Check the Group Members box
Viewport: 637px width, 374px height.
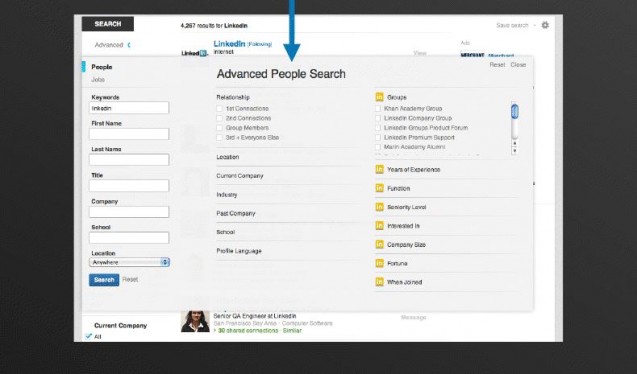(x=219, y=128)
